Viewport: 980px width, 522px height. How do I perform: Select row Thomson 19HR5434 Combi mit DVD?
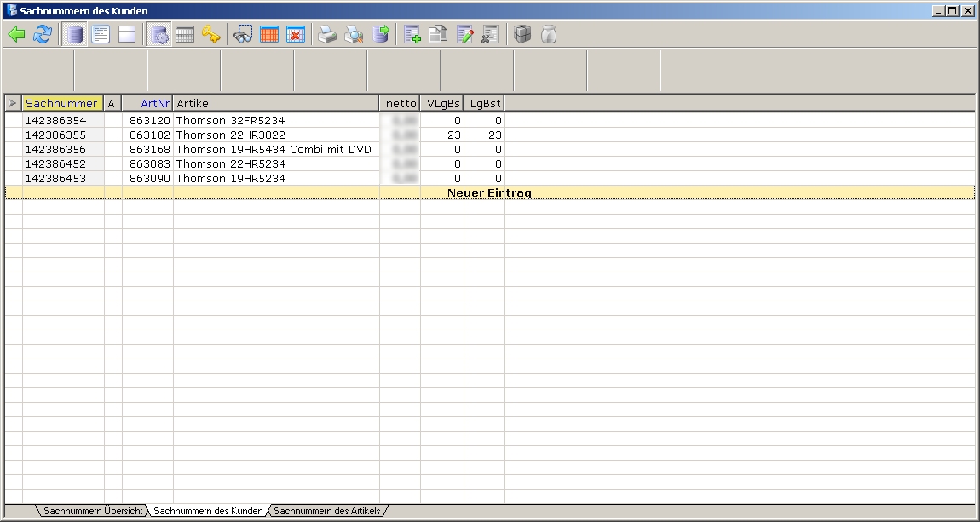[x=273, y=150]
